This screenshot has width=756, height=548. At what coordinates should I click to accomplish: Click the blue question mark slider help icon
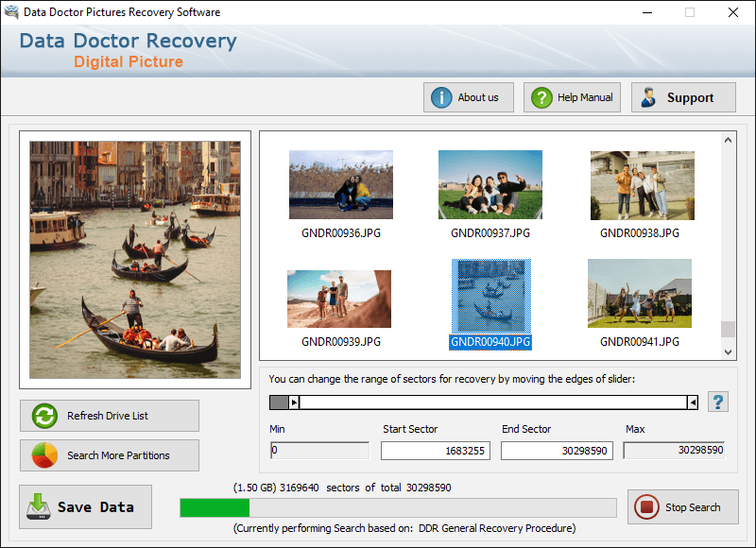[x=718, y=402]
